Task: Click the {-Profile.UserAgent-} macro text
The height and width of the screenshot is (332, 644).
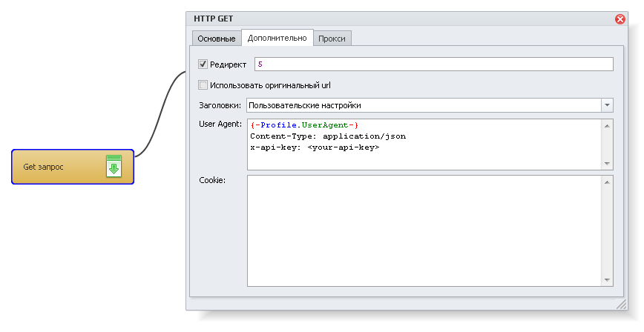Action: 304,125
